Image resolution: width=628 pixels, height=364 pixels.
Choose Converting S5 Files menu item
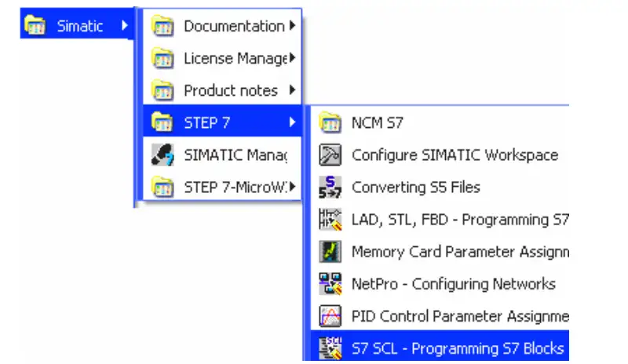coord(440,187)
